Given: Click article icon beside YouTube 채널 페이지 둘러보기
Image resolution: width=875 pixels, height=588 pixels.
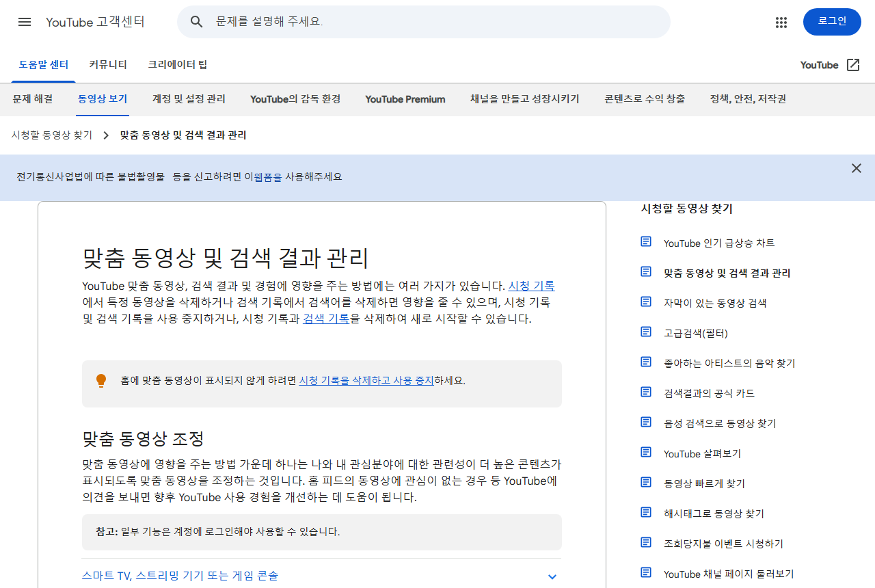Looking at the screenshot, I should 646,572.
